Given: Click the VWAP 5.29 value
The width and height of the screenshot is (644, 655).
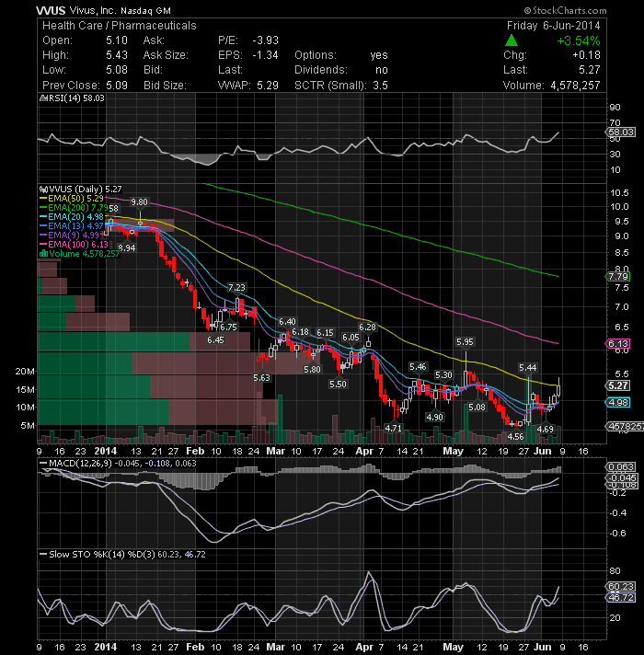Looking at the screenshot, I should coord(268,86).
